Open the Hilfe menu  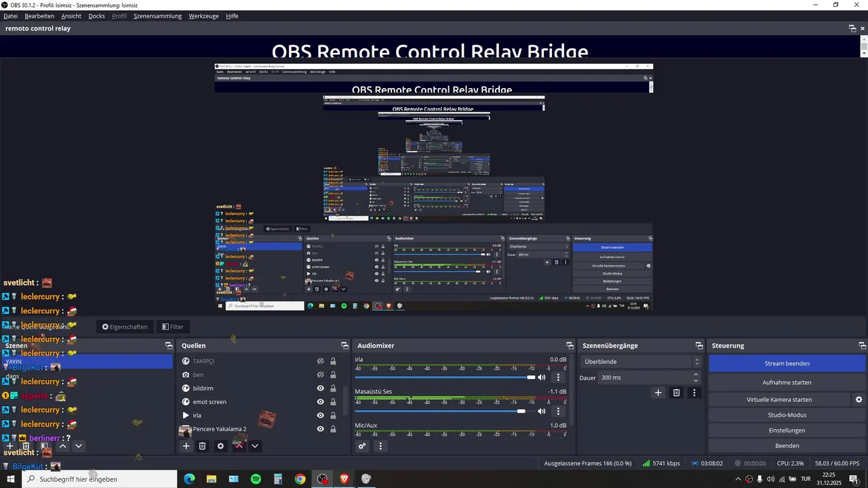point(232,16)
